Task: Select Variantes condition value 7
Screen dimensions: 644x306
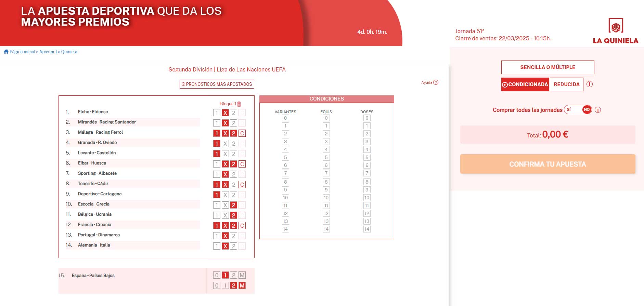Action: [x=285, y=173]
